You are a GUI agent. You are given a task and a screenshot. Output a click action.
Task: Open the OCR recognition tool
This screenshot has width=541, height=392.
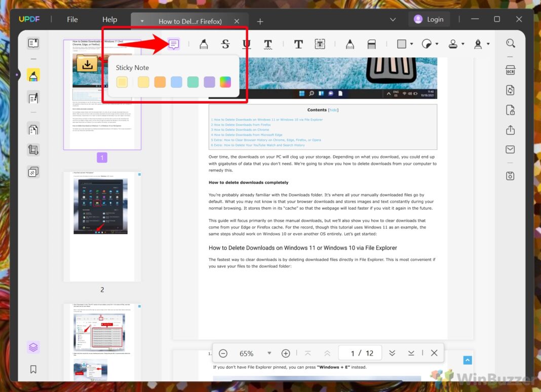point(510,70)
